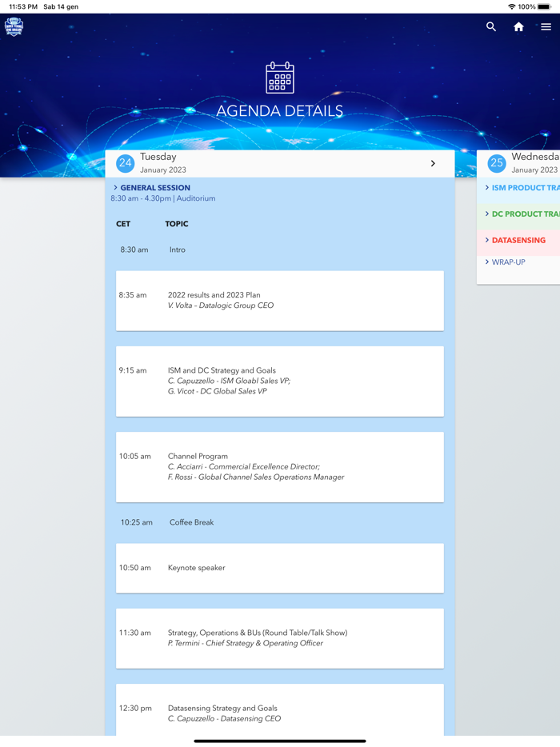
Task: Open the Keynote speaker session card
Action: [x=280, y=568]
